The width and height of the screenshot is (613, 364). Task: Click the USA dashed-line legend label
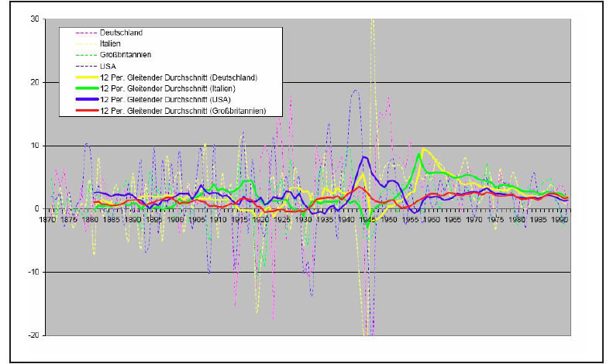point(108,66)
